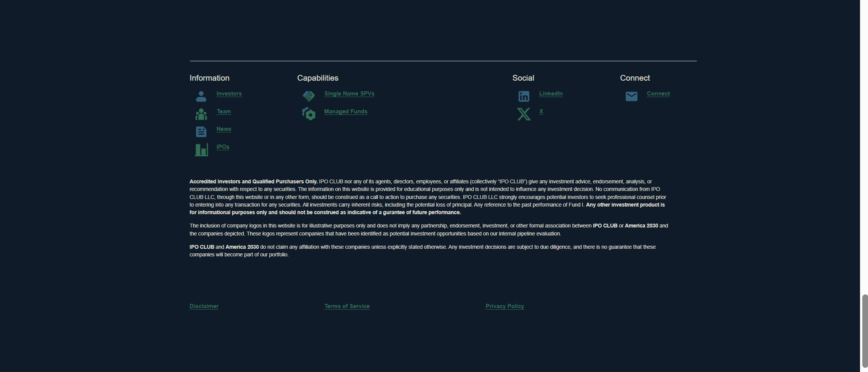868x372 pixels.
Task: Click the Connect envelope icon
Action: 631,96
